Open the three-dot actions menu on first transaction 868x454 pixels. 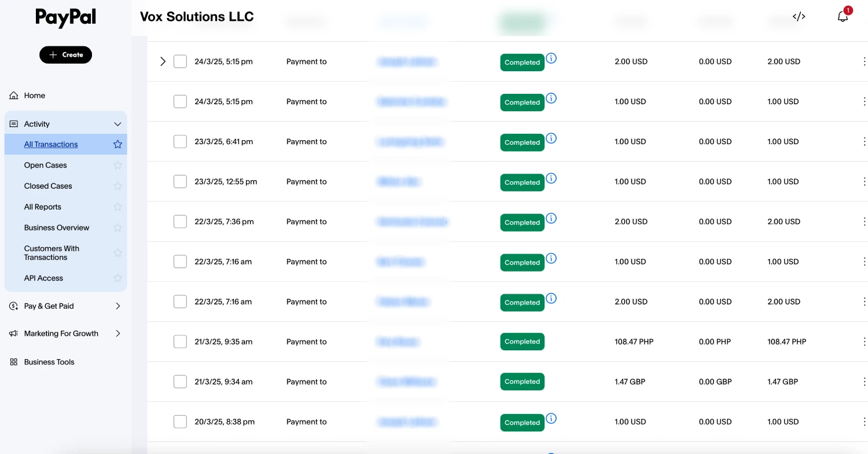(865, 61)
